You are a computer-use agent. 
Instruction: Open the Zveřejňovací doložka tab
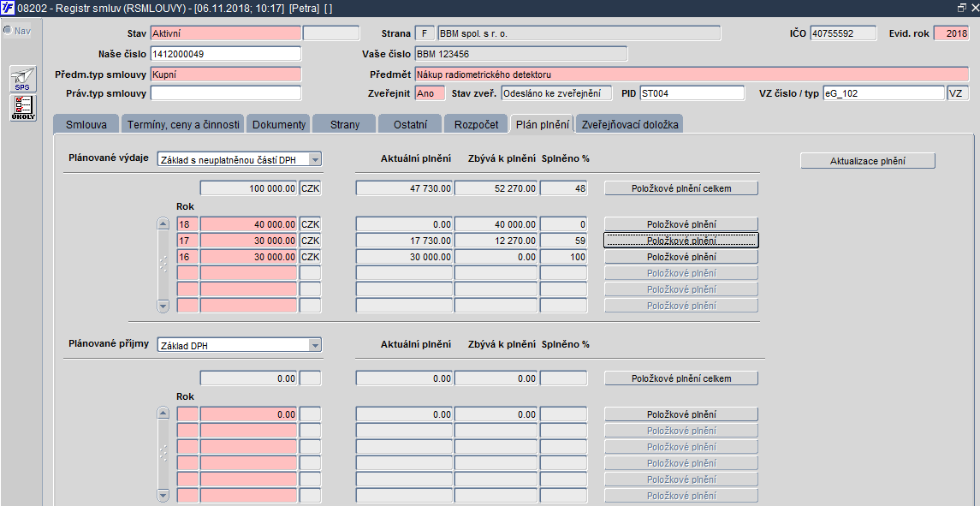[x=630, y=125]
